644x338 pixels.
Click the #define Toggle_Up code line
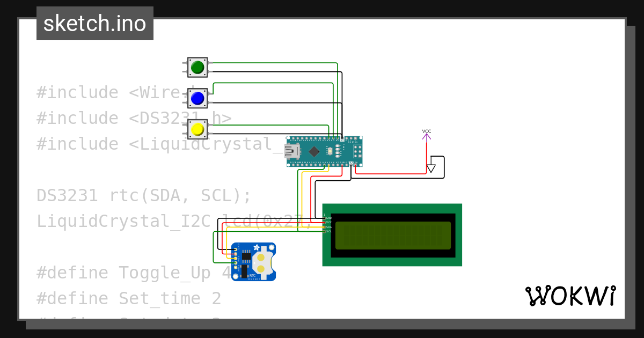(x=134, y=273)
